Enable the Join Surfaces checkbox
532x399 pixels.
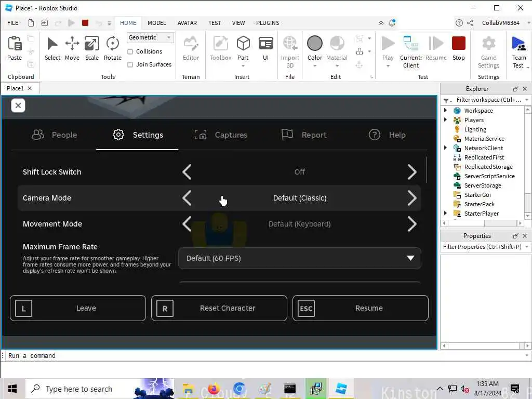(x=130, y=64)
